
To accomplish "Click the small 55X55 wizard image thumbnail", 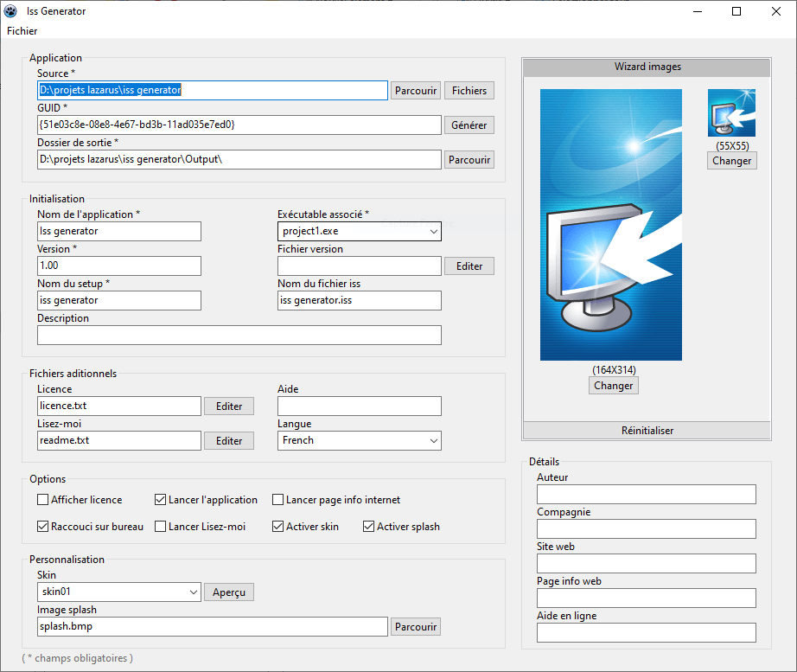I will 731,113.
